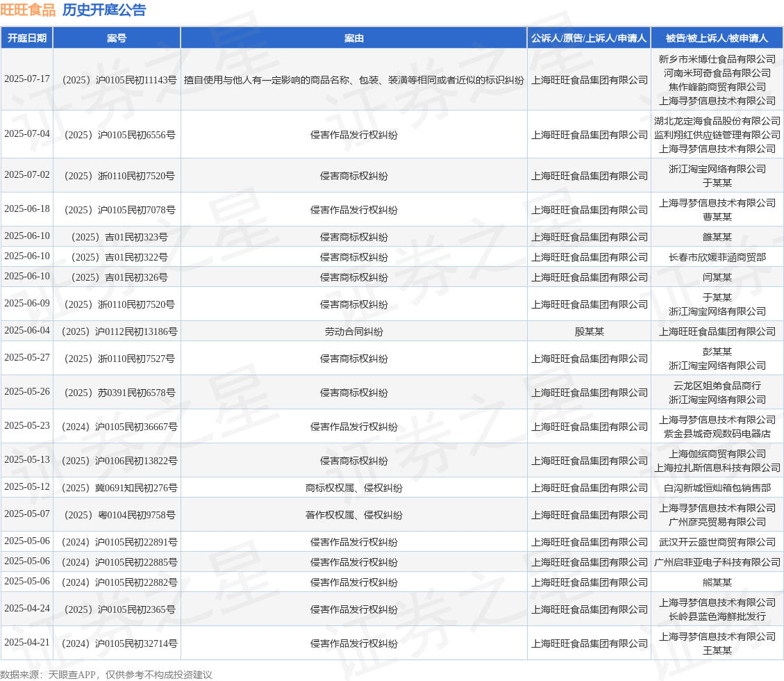This screenshot has height=681, width=784.
Task: Click defendant 武汉开云盛世商贸有限公司
Action: (717, 542)
